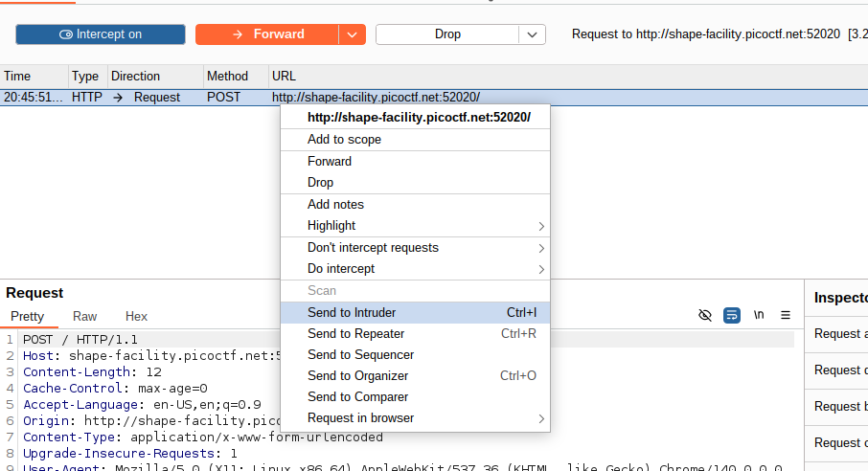Toggle hide-sensitive-data eye icon in Request

(705, 315)
